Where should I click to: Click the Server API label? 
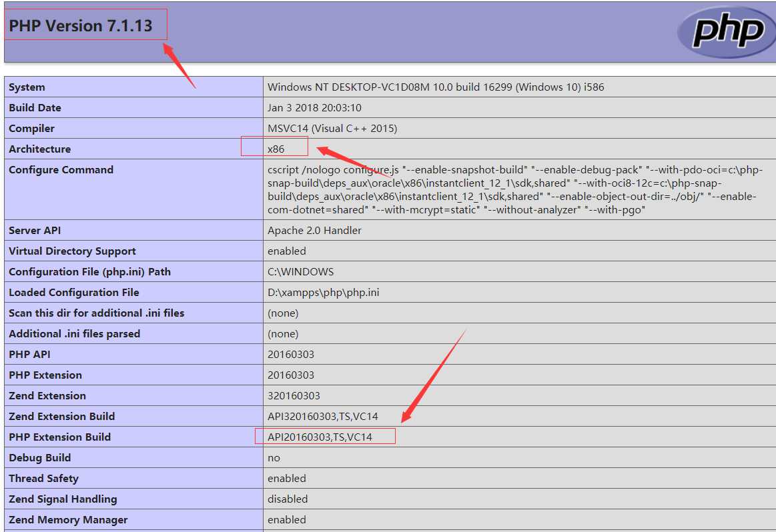[35, 231]
